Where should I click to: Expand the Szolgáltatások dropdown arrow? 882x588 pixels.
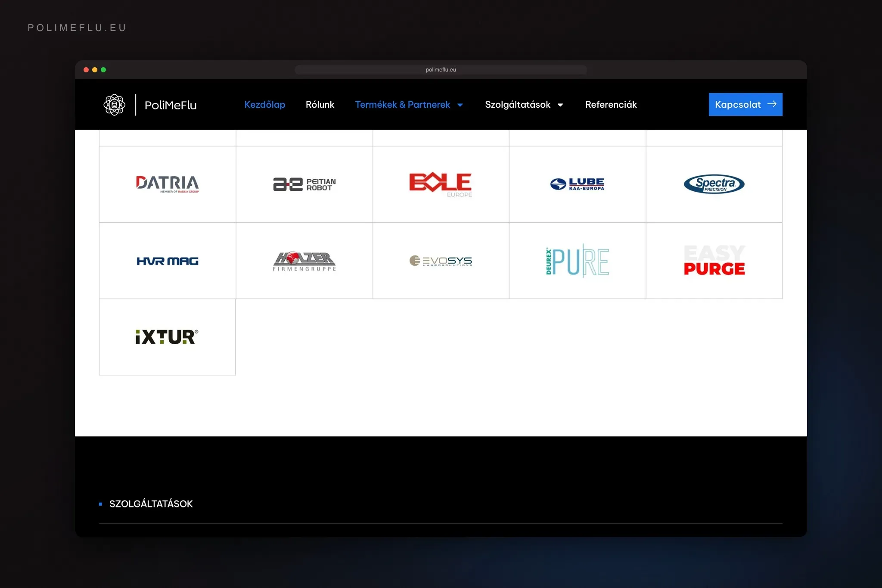[560, 105]
